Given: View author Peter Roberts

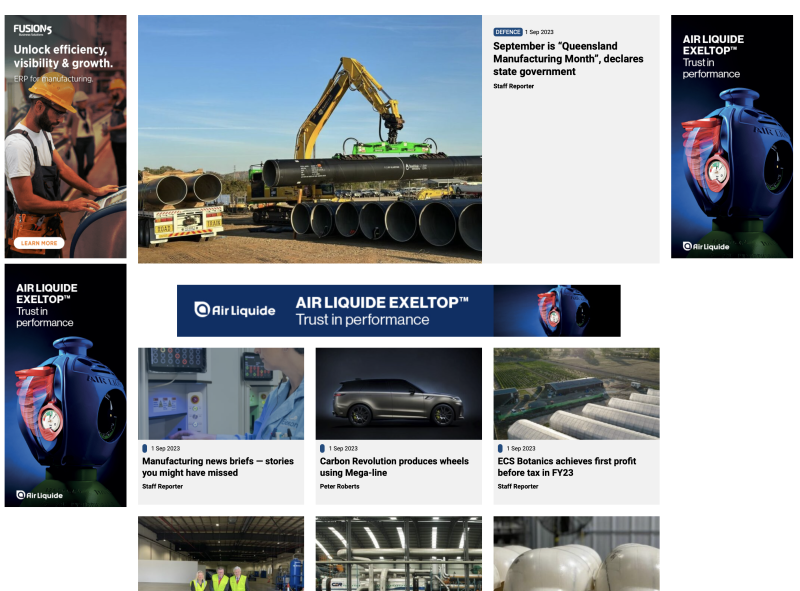Looking at the screenshot, I should (339, 487).
